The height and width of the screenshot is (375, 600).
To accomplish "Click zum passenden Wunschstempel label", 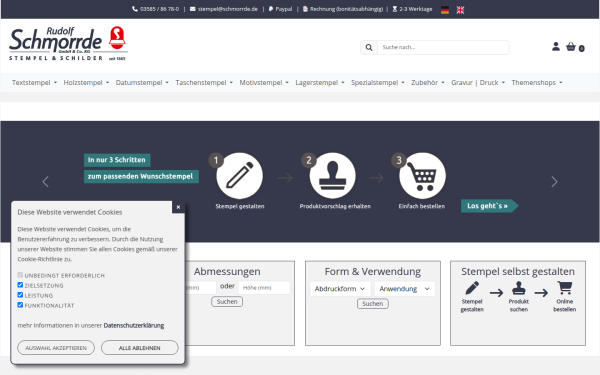I will (x=141, y=176).
